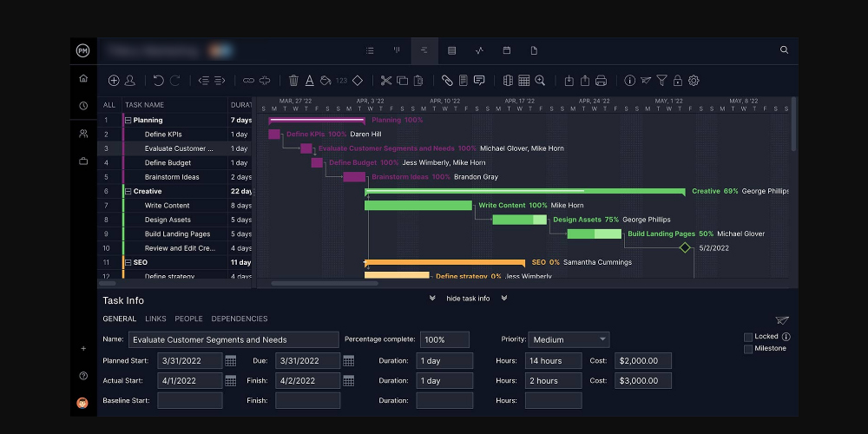Delete task using the trash icon
This screenshot has height=434, width=868.
pos(294,81)
